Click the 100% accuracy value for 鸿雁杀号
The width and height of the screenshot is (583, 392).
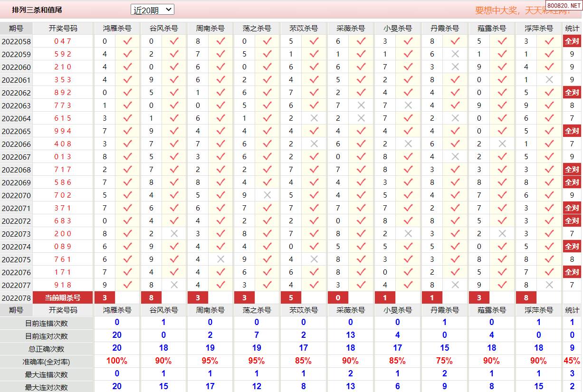click(x=117, y=361)
